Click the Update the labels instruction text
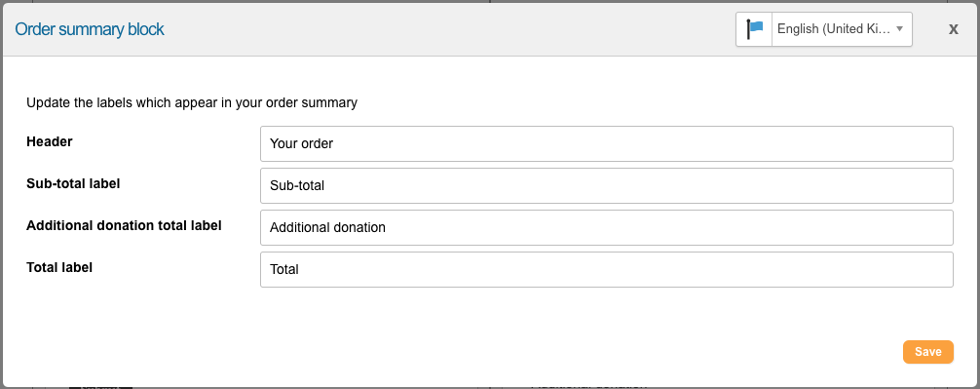Screen dimensions: 980x389 point(192,103)
